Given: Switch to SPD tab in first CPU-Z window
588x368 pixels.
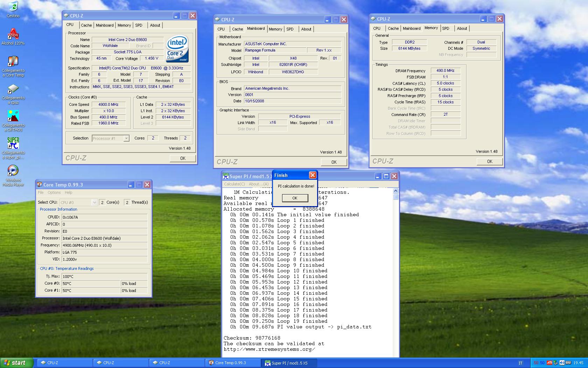Looking at the screenshot, I should pos(139,25).
